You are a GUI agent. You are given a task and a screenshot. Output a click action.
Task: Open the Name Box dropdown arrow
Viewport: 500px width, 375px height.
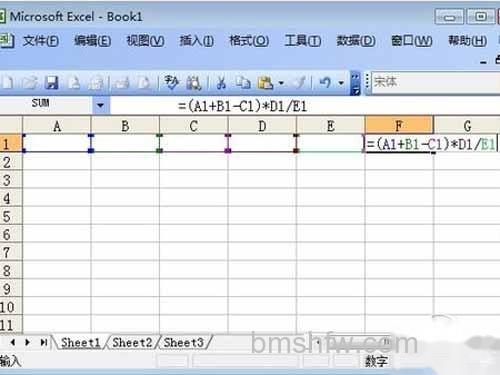[x=100, y=106]
